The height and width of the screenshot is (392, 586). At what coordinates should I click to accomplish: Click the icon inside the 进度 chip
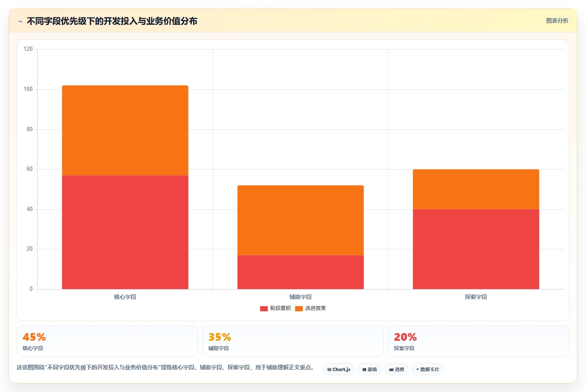(x=391, y=370)
